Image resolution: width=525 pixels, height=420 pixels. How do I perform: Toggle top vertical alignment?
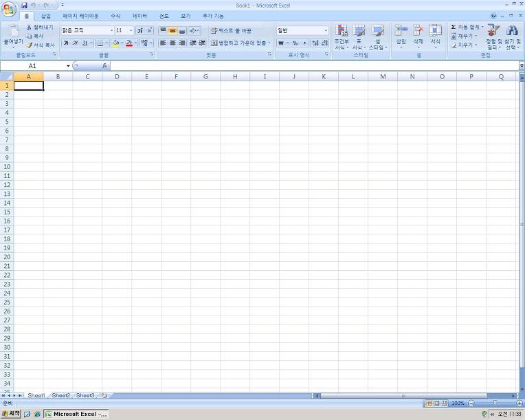(x=163, y=31)
